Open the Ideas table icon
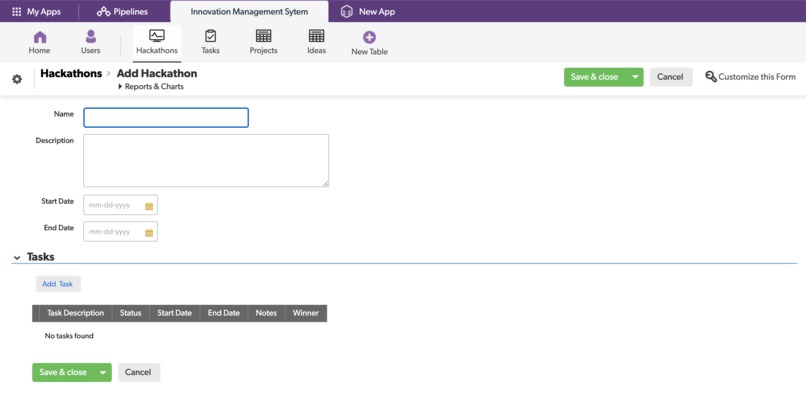The width and height of the screenshot is (806, 394). click(x=316, y=36)
